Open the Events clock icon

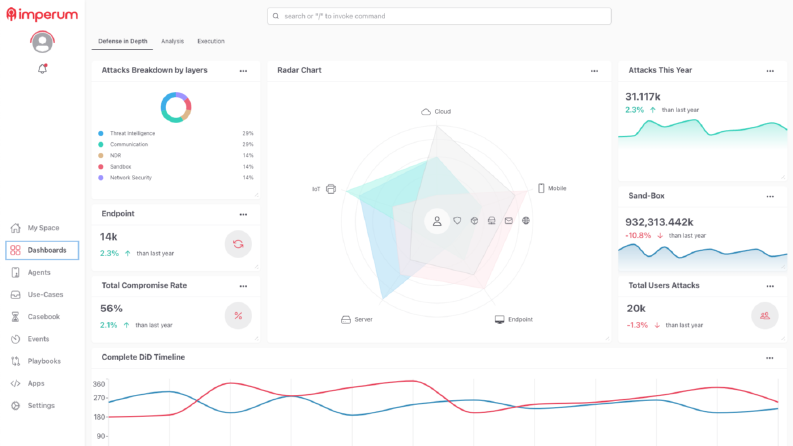click(x=16, y=339)
